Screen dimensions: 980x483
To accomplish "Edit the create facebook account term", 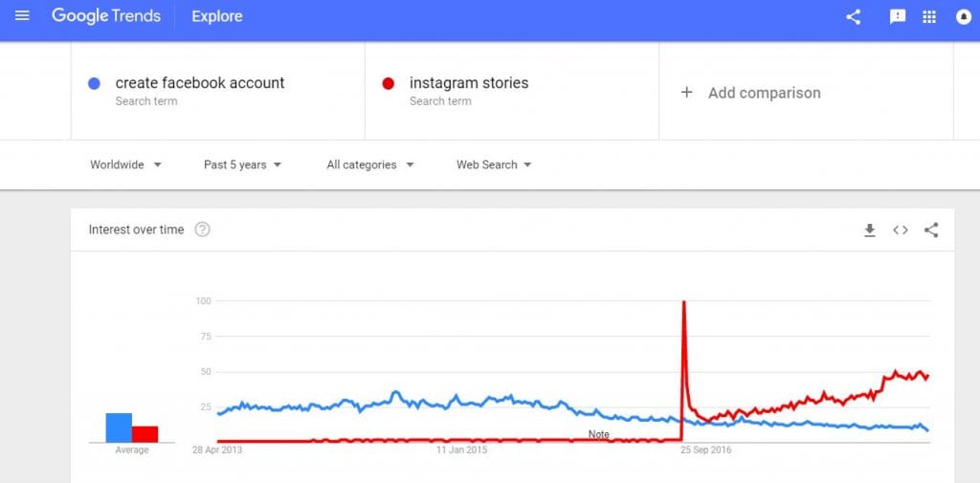I will [200, 83].
